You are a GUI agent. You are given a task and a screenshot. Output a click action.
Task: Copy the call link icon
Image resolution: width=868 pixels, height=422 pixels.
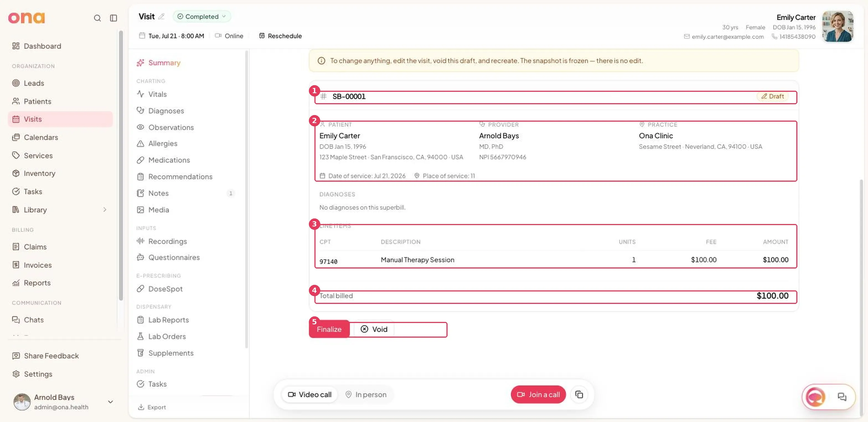(x=579, y=394)
